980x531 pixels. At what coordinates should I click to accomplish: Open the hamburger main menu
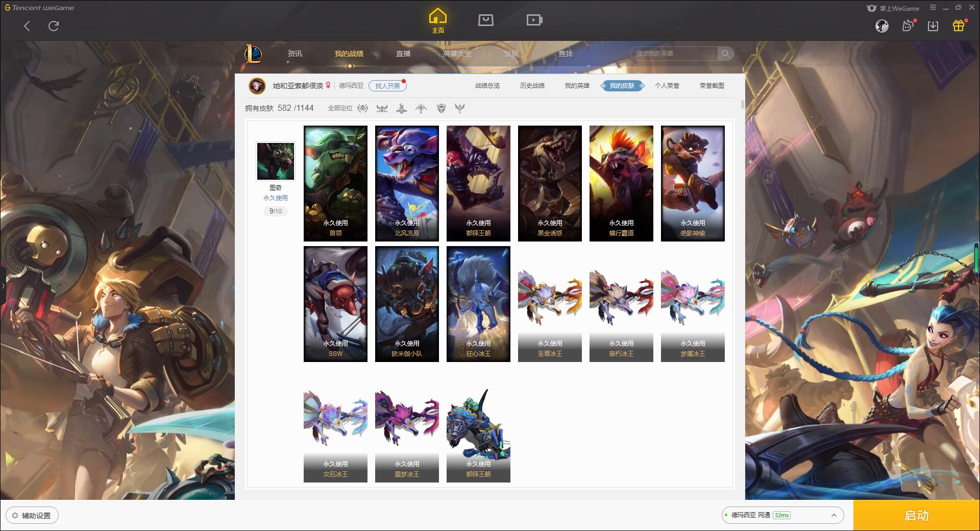(x=933, y=8)
